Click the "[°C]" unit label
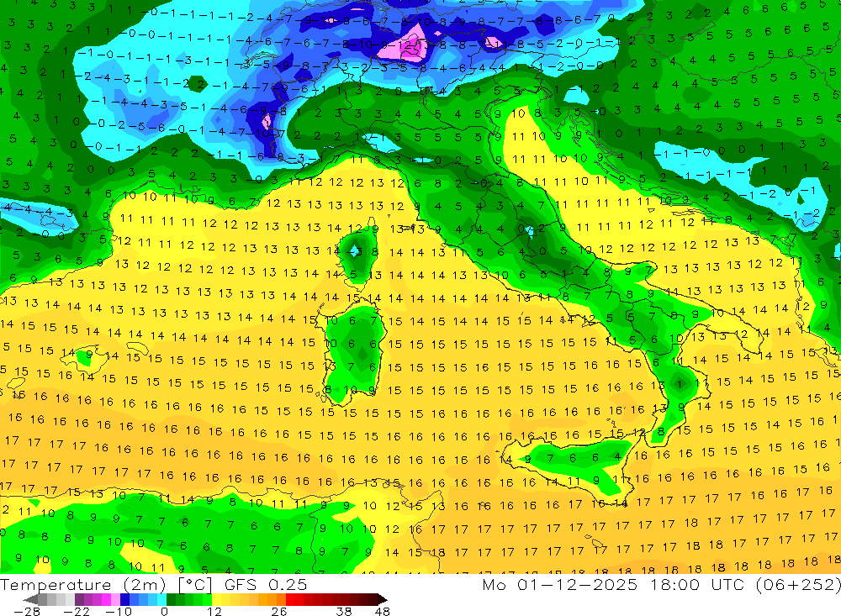841x616 pixels. [x=195, y=584]
